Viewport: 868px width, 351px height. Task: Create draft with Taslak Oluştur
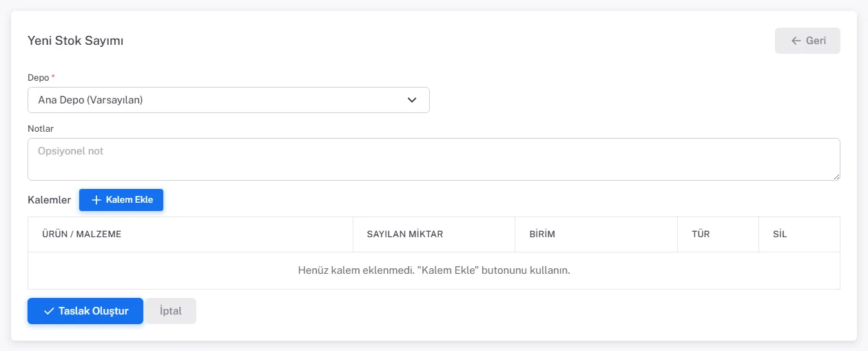click(x=85, y=311)
